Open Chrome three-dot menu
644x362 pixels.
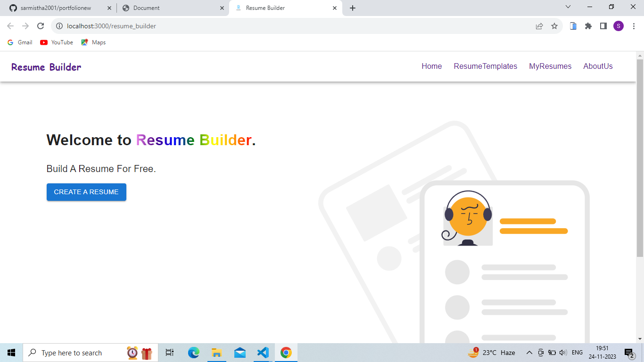pos(634,26)
